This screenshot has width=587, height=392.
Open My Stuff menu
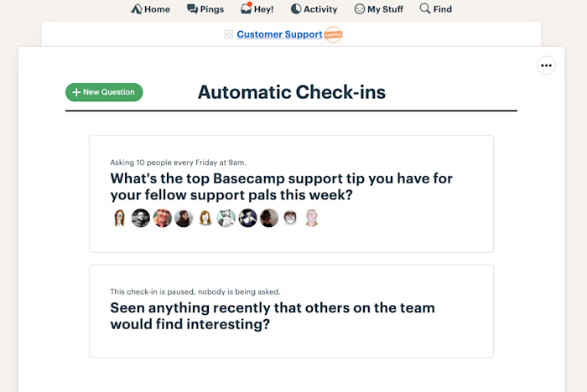378,9
